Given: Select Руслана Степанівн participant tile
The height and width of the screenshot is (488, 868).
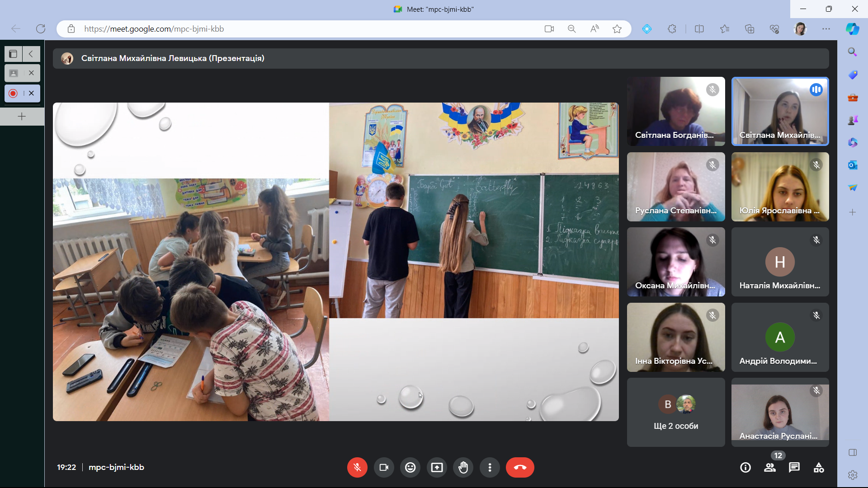Looking at the screenshot, I should coord(676,187).
